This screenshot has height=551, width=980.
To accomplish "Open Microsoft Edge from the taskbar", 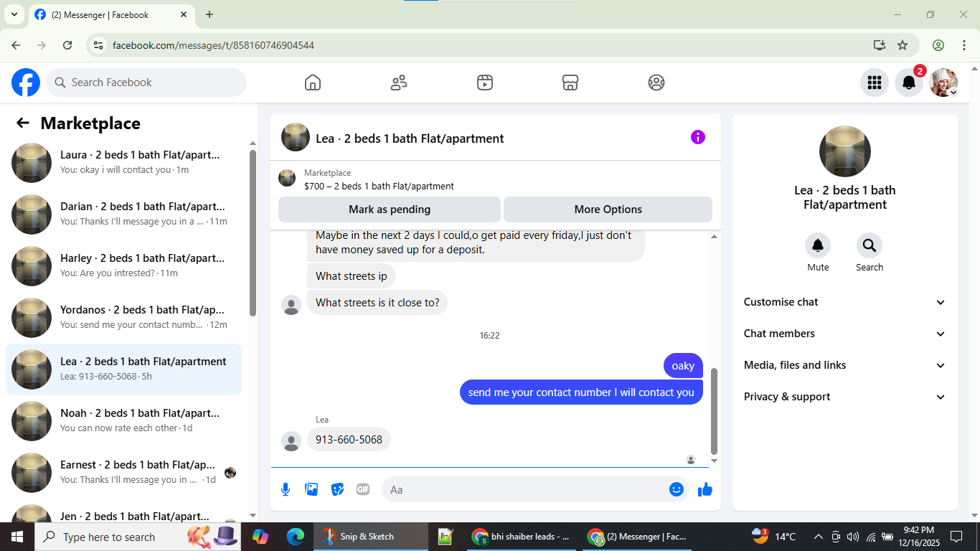I will click(295, 537).
